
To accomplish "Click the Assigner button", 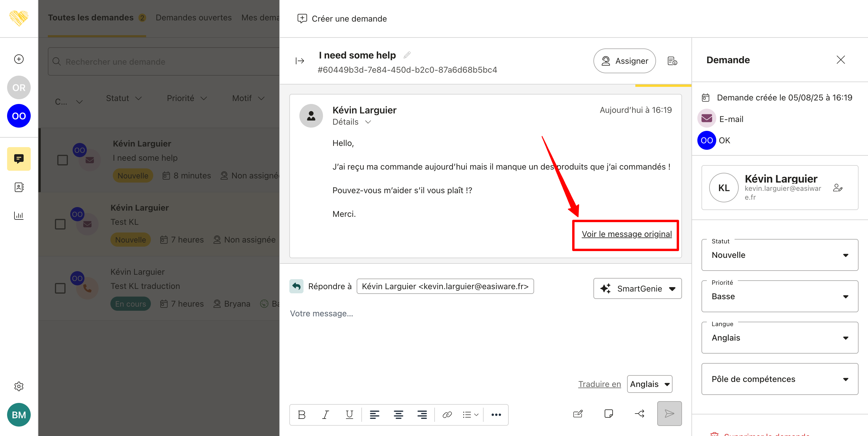I will coord(624,61).
